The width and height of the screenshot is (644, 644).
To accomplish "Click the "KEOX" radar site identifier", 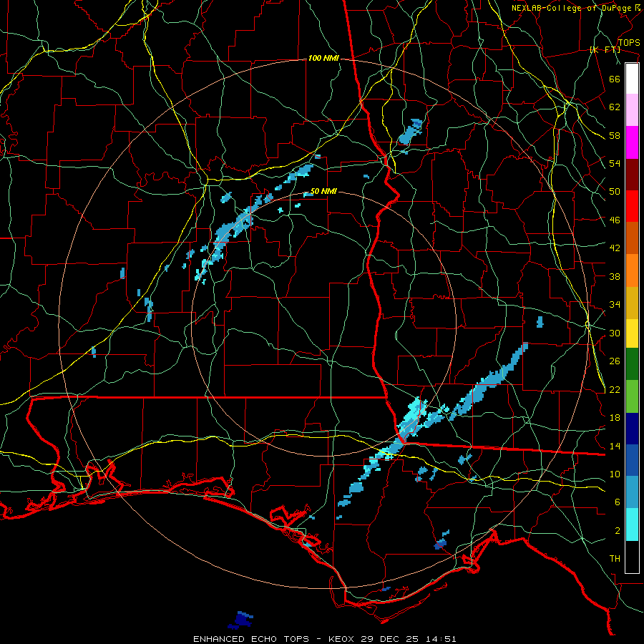I will click(343, 639).
